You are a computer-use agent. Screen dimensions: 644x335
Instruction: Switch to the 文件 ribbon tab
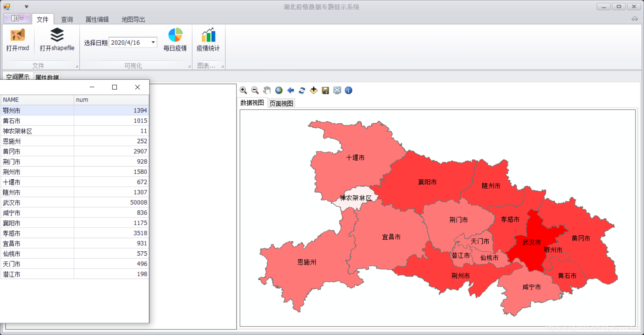[x=42, y=19]
